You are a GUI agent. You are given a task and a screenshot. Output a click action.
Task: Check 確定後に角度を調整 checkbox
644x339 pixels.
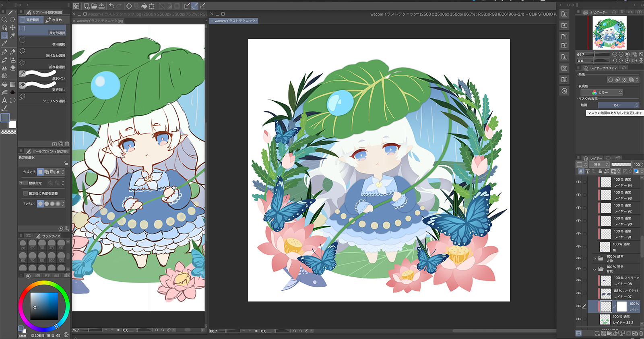pos(26,193)
